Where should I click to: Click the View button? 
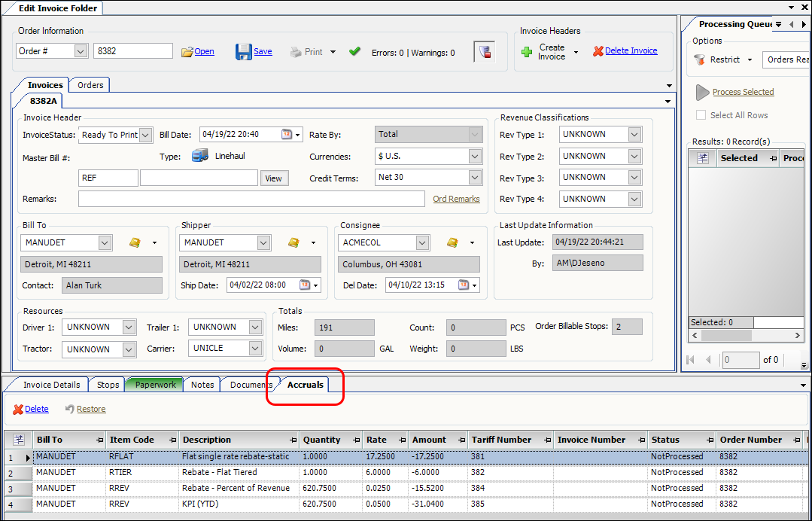[274, 178]
